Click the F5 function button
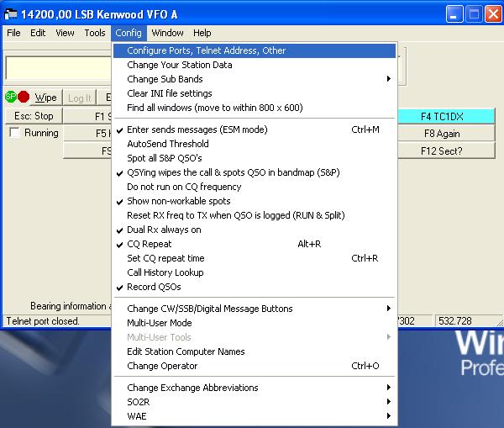 [87, 133]
